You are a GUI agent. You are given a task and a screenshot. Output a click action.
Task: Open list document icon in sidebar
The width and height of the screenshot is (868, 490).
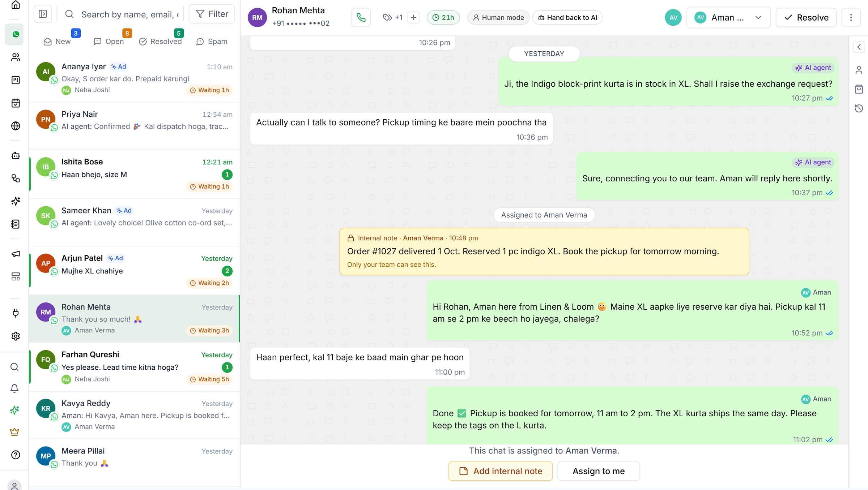click(16, 224)
